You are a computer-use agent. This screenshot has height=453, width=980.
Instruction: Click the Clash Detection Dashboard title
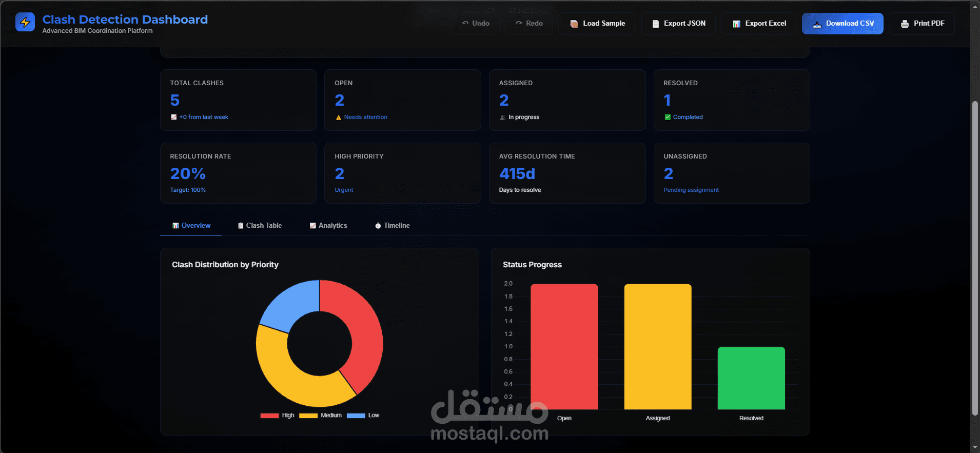pos(125,19)
